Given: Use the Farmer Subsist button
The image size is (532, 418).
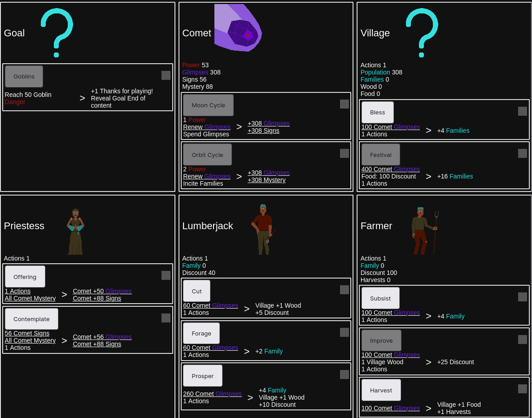Looking at the screenshot, I should pos(381,298).
